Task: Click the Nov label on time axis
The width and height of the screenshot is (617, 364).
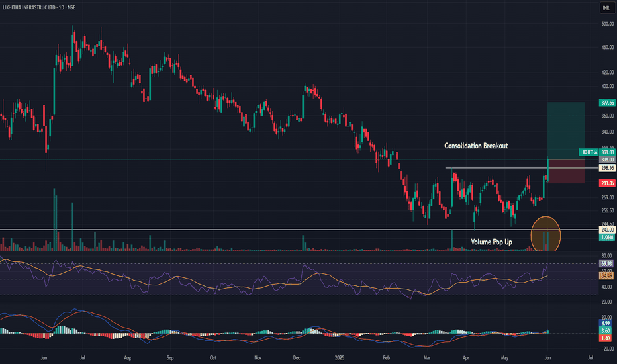Action: coord(258,358)
